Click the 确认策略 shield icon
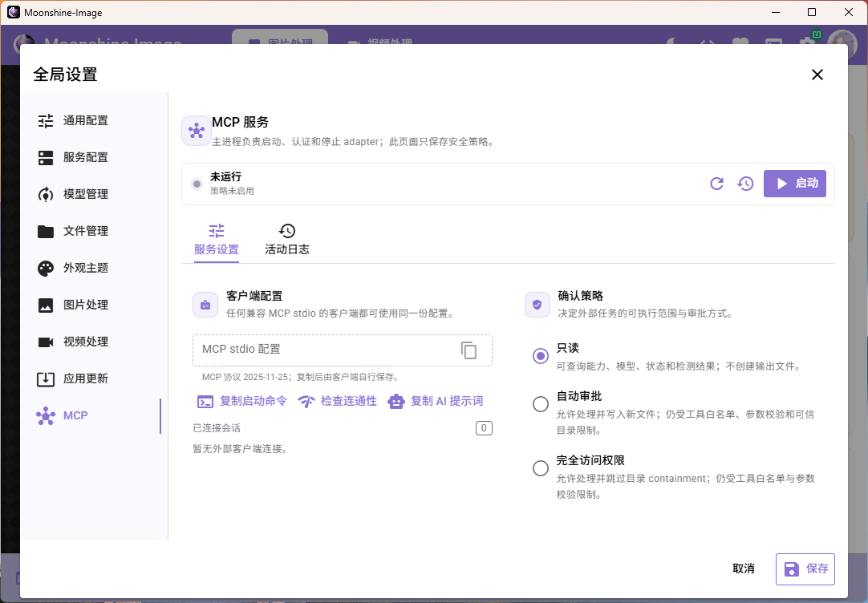Image resolution: width=868 pixels, height=603 pixels. pos(537,305)
